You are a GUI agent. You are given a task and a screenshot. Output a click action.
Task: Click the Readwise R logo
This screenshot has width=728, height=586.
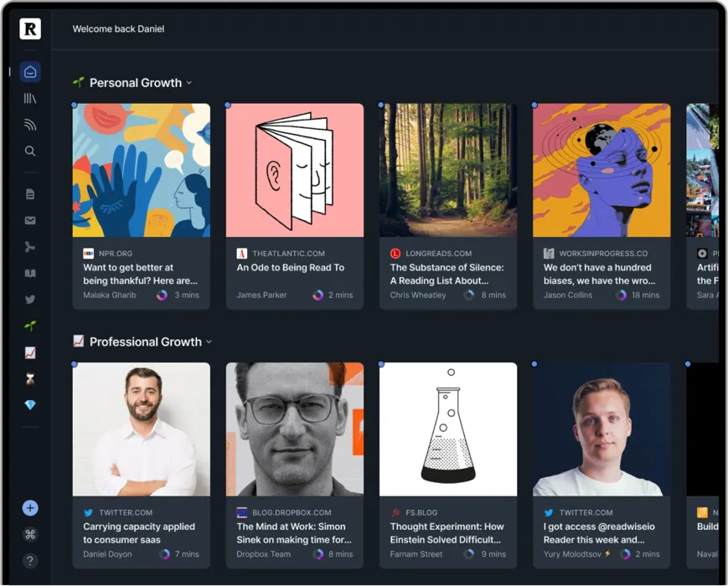(x=29, y=28)
